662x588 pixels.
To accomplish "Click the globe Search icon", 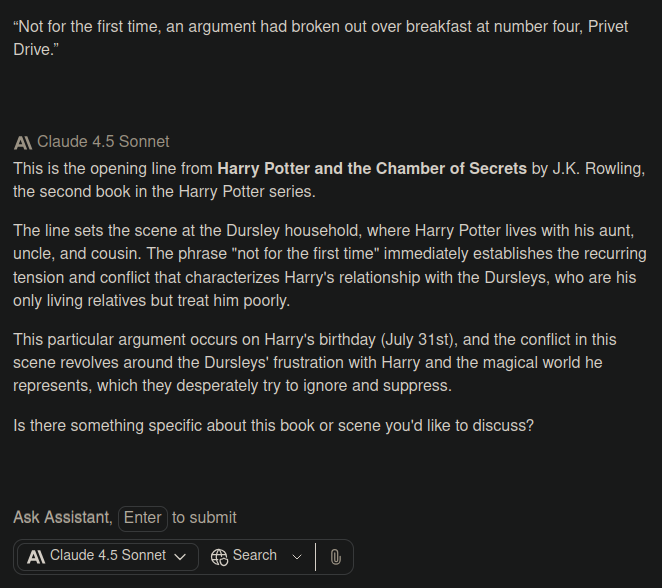I will point(219,557).
